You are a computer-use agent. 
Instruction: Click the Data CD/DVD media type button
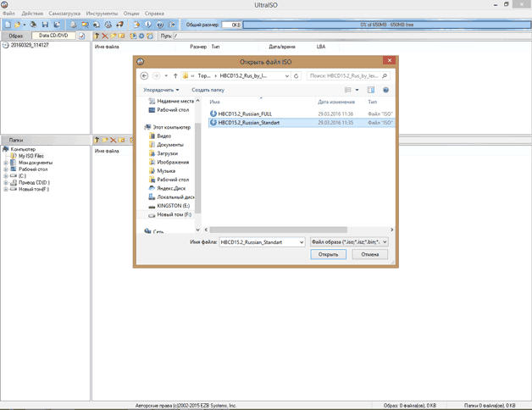[53, 36]
